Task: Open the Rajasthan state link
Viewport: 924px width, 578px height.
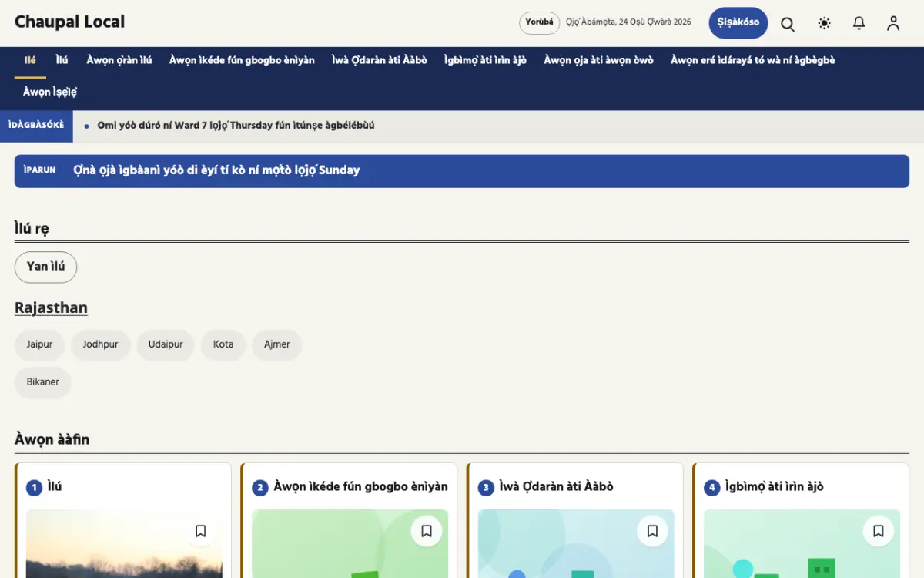Action: (x=51, y=307)
